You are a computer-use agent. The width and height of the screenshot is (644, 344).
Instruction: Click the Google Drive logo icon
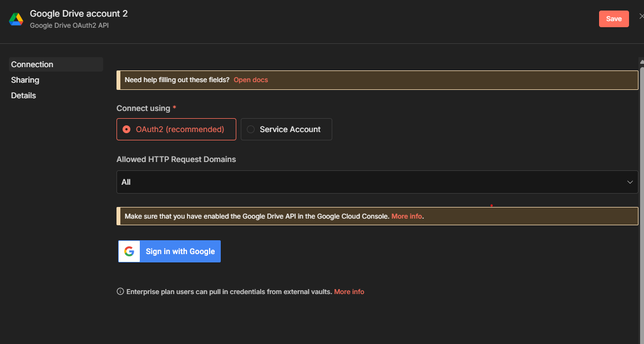point(16,19)
